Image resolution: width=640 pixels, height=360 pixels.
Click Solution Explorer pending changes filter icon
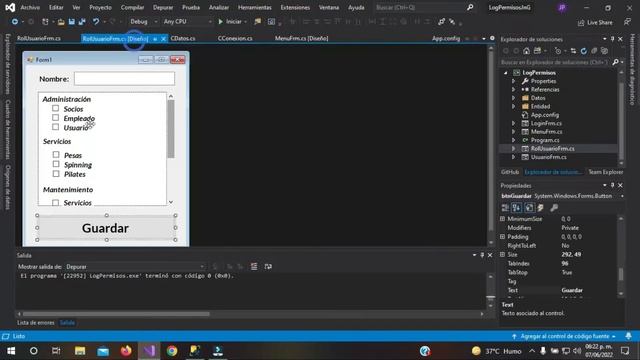(x=558, y=51)
